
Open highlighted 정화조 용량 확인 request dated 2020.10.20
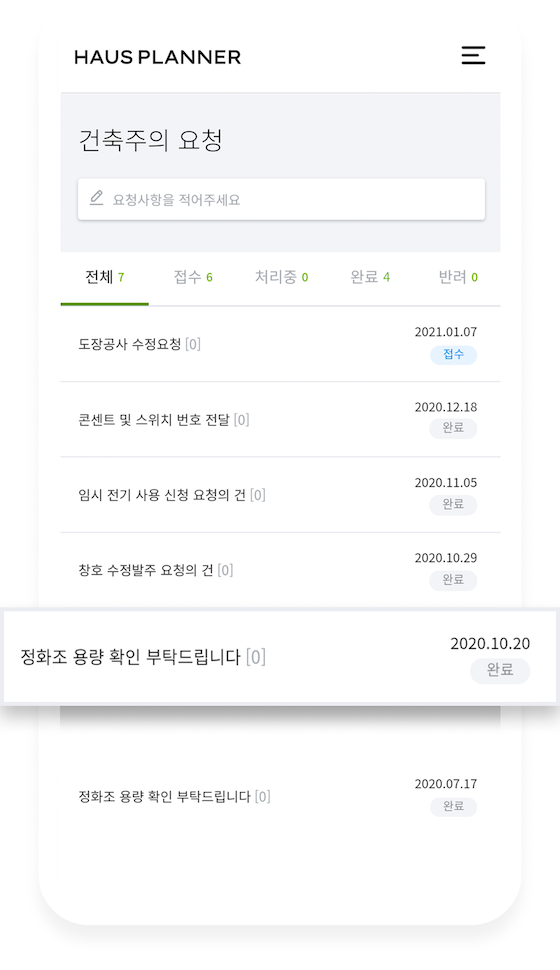pos(280,657)
